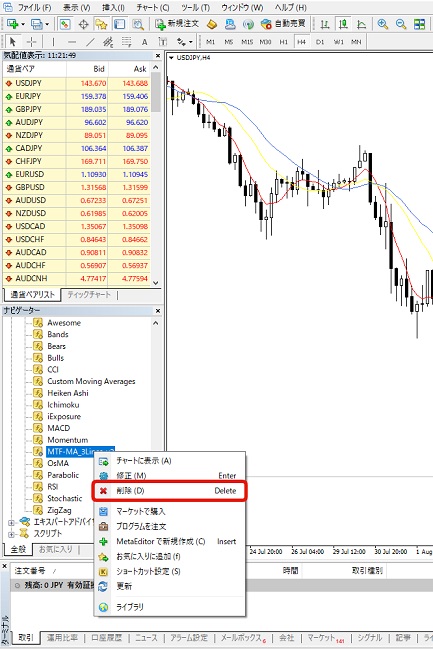Click the 新規注文 new order button
The width and height of the screenshot is (433, 649).
coord(177,24)
